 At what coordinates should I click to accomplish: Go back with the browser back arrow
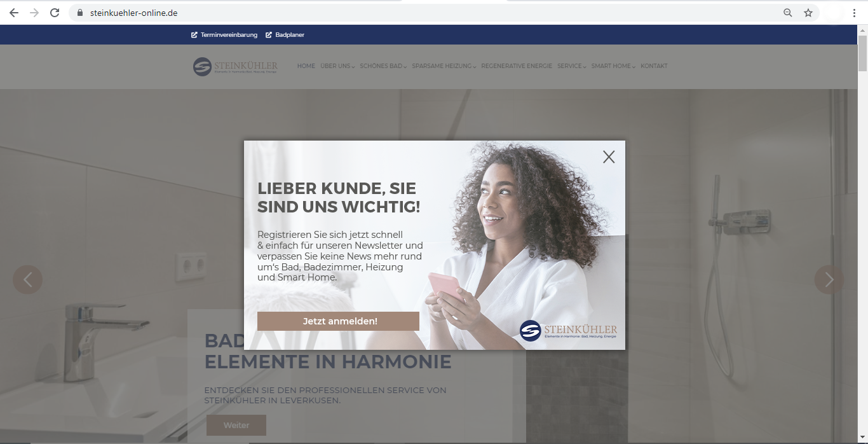point(14,13)
